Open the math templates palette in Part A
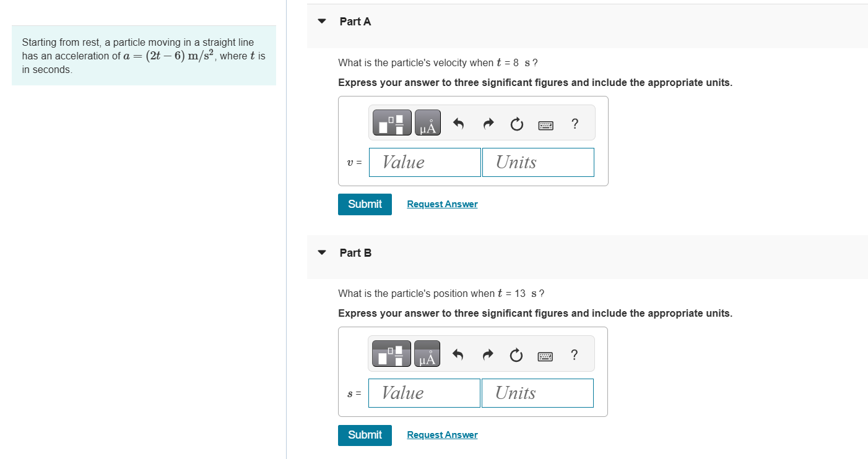 [x=391, y=122]
